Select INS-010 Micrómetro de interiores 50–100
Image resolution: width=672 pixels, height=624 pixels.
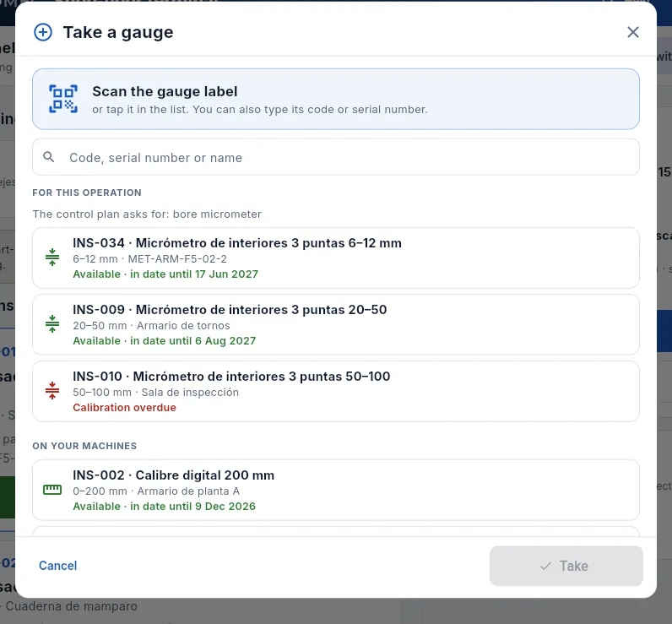point(336,391)
